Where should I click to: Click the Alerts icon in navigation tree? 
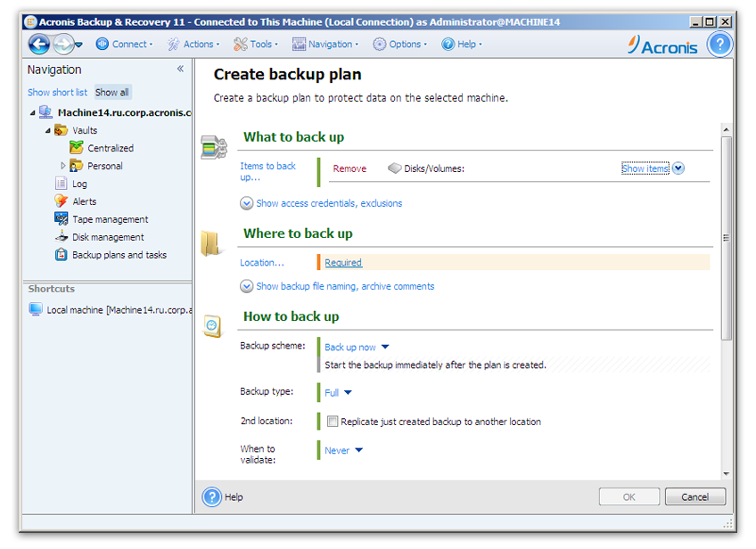point(62,201)
